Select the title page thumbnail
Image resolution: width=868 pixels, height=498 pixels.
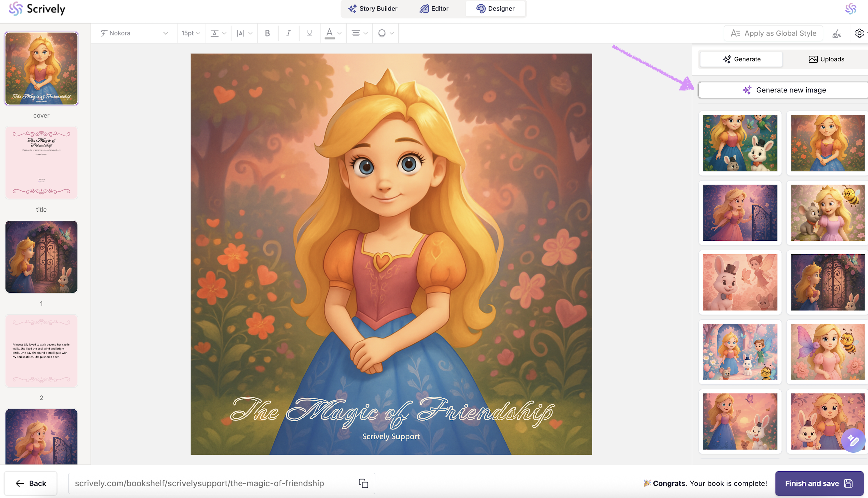(x=41, y=163)
